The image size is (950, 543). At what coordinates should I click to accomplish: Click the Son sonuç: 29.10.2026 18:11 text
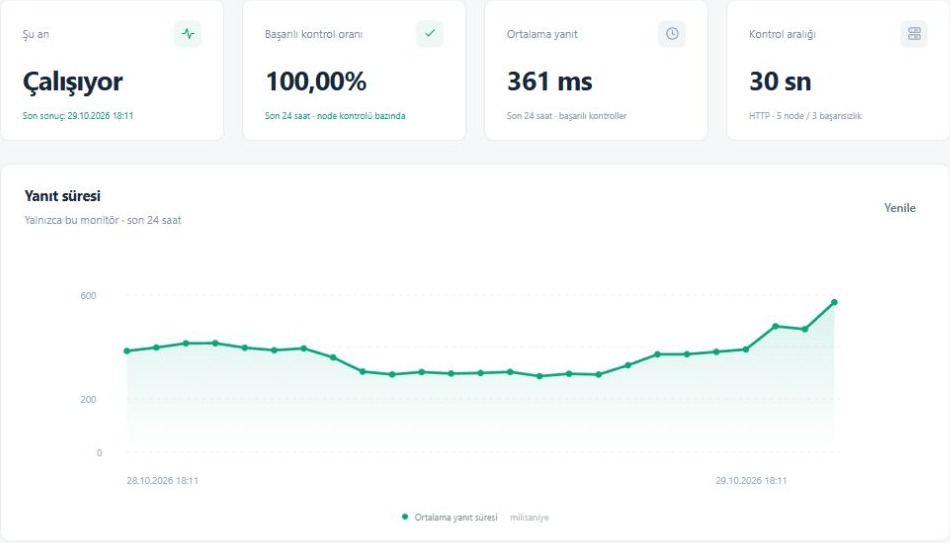(78, 116)
